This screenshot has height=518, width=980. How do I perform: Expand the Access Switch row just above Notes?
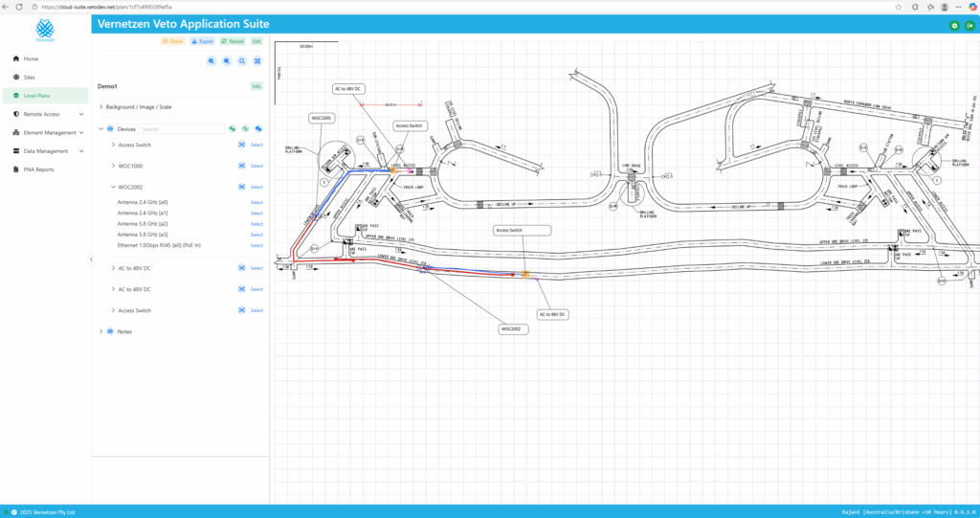[x=113, y=310]
